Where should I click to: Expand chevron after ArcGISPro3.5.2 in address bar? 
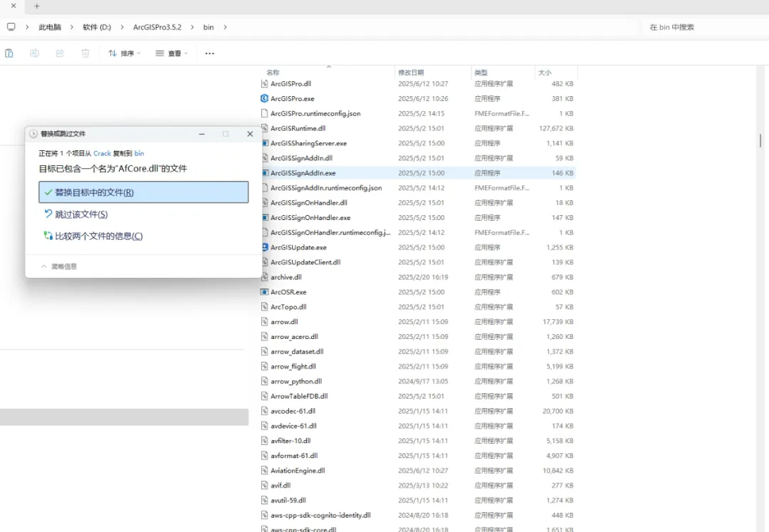tap(192, 27)
